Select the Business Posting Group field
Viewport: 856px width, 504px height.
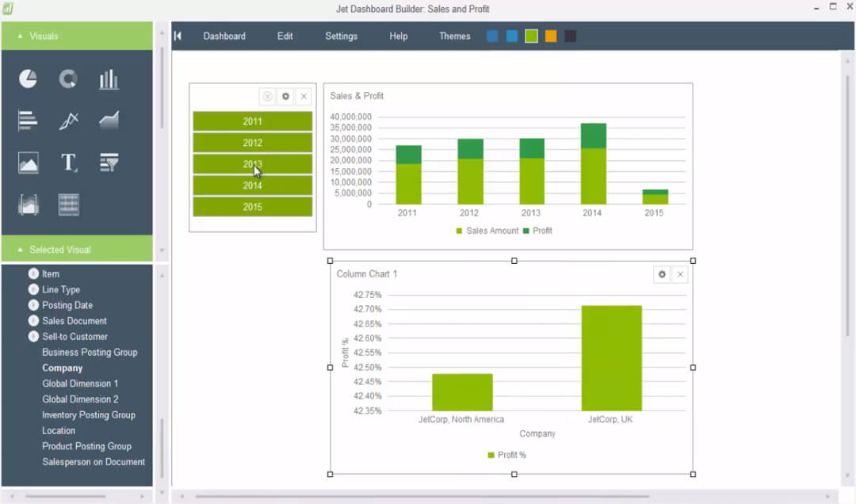point(90,352)
